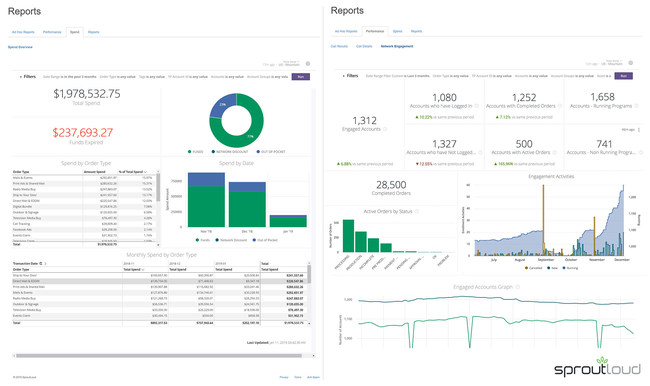650x386 pixels.
Task: Click the 28,500 Completed Orders value
Action: 391,185
